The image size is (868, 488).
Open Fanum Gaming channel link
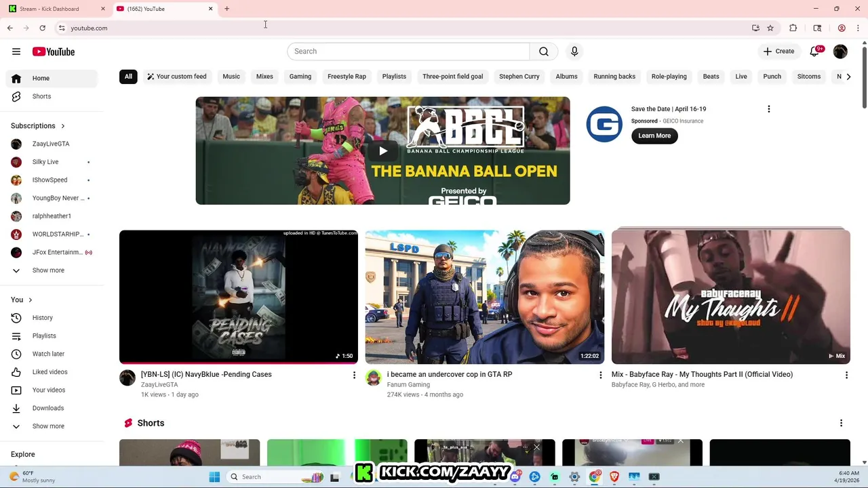408,384
